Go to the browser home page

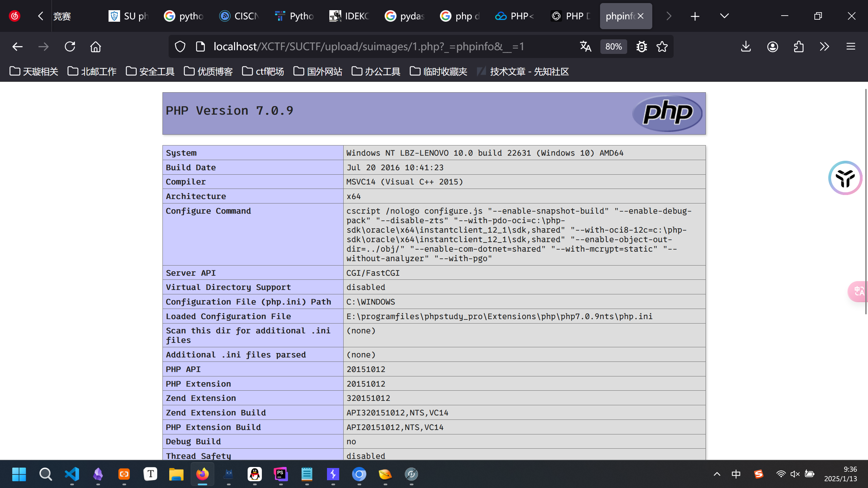(96, 46)
